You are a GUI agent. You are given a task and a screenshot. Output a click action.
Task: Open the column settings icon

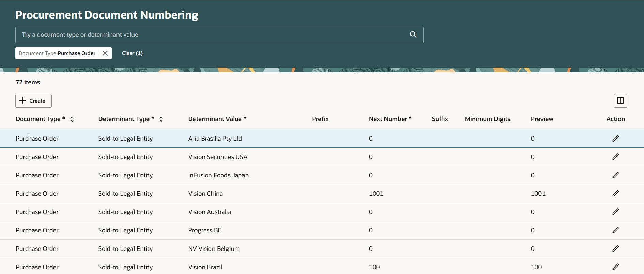coord(620,100)
